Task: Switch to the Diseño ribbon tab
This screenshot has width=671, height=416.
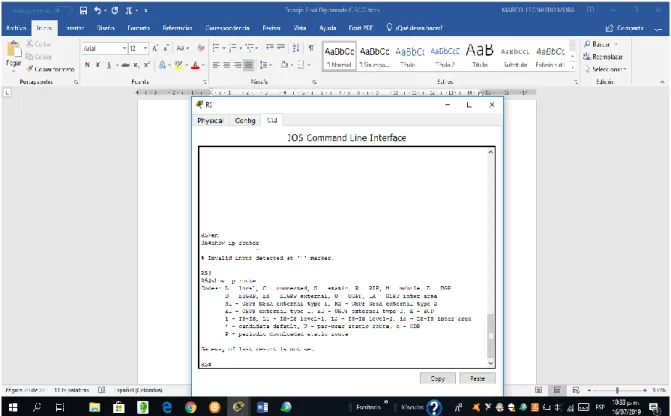Action: click(106, 28)
